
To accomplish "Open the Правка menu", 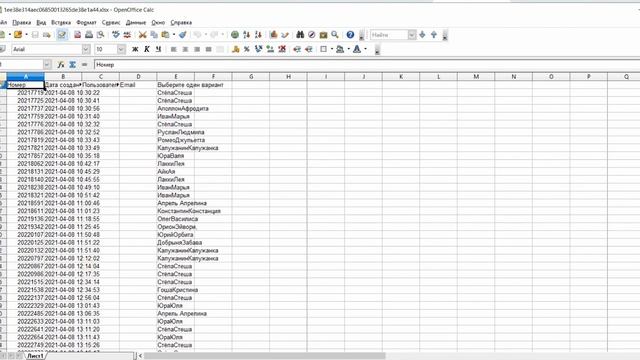I will coord(22,22).
